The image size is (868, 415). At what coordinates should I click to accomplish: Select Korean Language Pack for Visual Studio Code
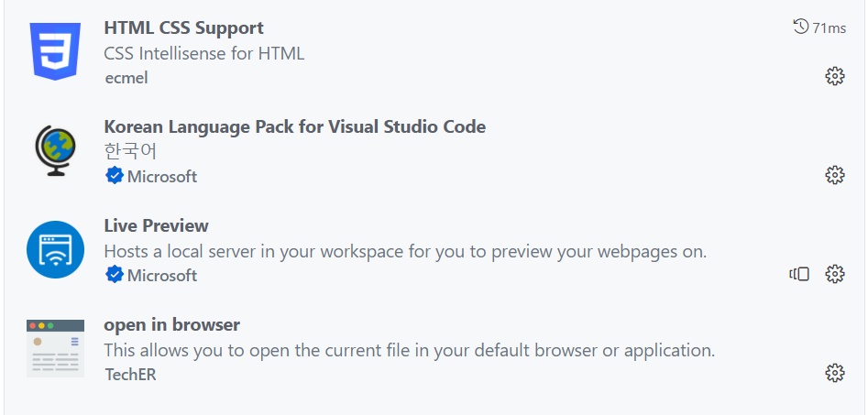point(294,126)
